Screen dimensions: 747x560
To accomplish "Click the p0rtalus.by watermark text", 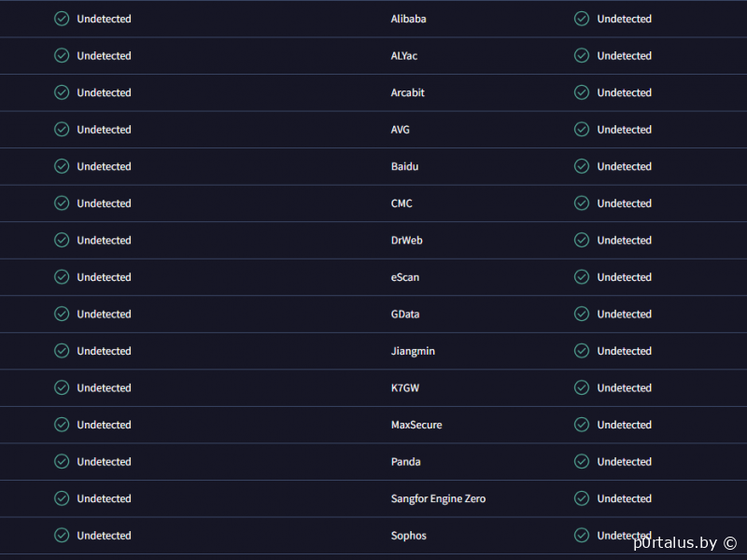I will tap(684, 543).
